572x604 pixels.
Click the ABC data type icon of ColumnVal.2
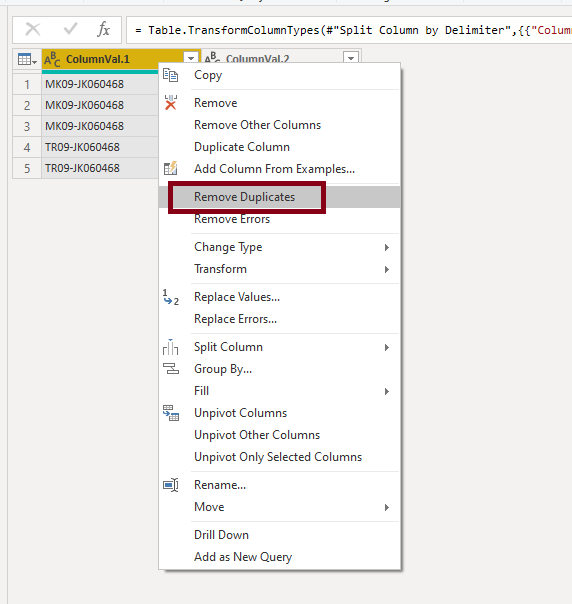click(212, 57)
